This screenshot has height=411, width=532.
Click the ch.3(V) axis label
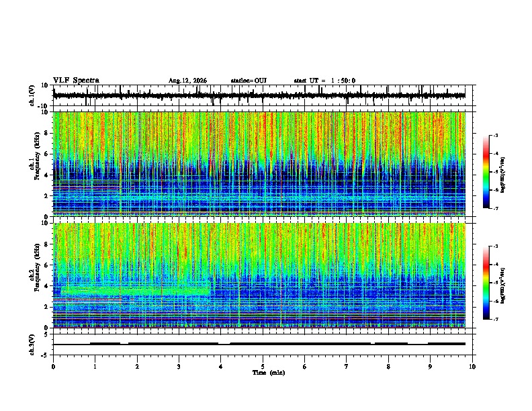pos(32,345)
